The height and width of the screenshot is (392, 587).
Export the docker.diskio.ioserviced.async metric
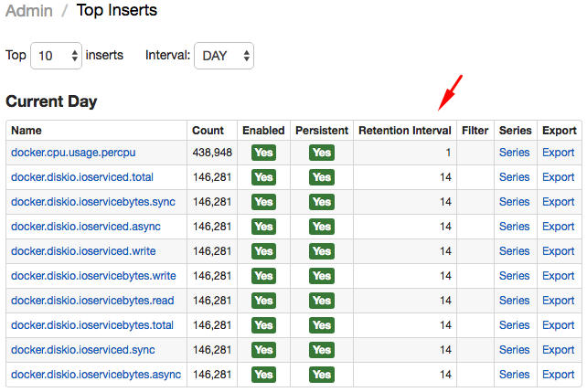tap(559, 227)
